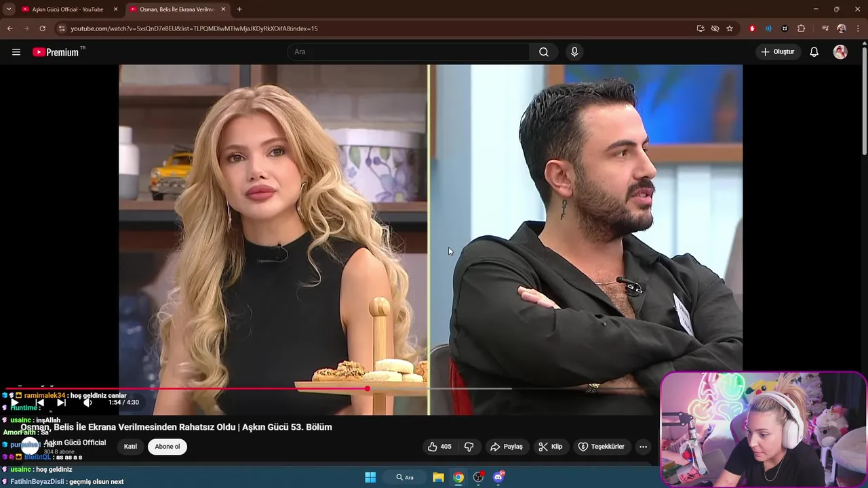This screenshot has height=488, width=868.
Task: Reload the page with the refresh icon
Action: point(42,28)
